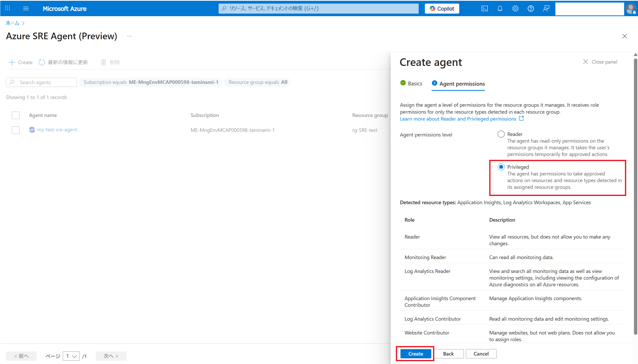This screenshot has height=364, width=638.
Task: Select the Privileged radio button
Action: 501,167
